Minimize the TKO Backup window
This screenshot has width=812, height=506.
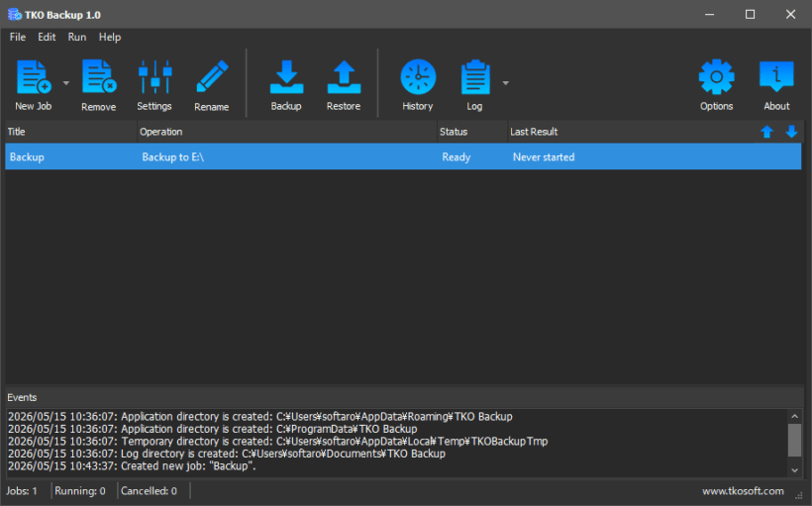(x=709, y=15)
